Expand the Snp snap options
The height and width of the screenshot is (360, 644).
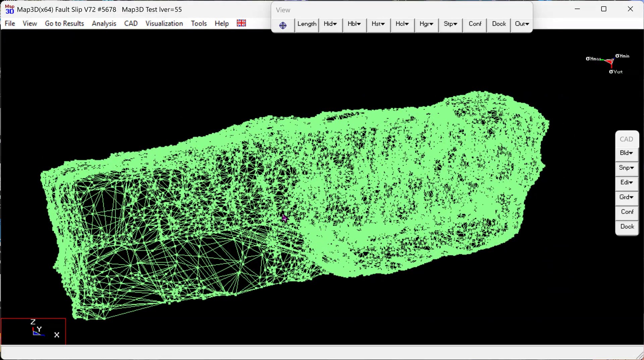coord(627,168)
